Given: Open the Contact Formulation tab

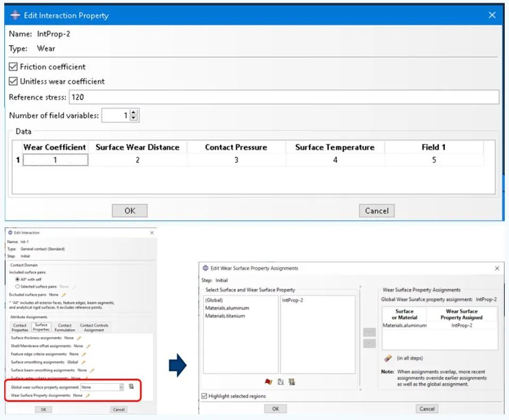Looking at the screenshot, I should tap(65, 328).
